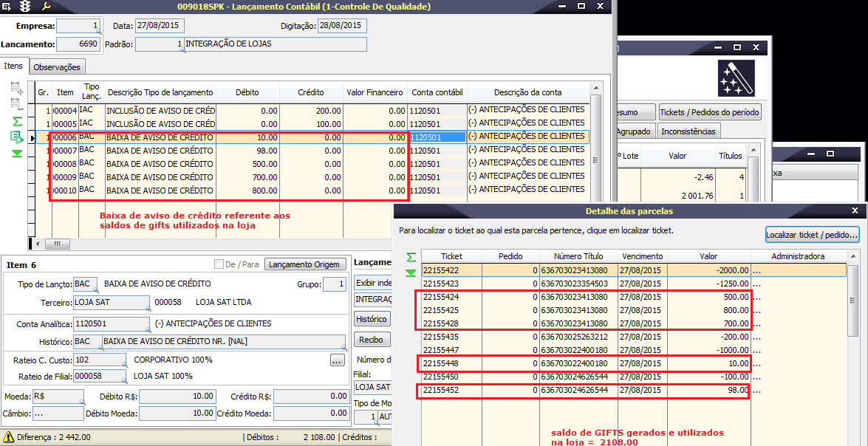Click the green document arrow icon beside Itens grid
The image size is (868, 446).
(16, 137)
